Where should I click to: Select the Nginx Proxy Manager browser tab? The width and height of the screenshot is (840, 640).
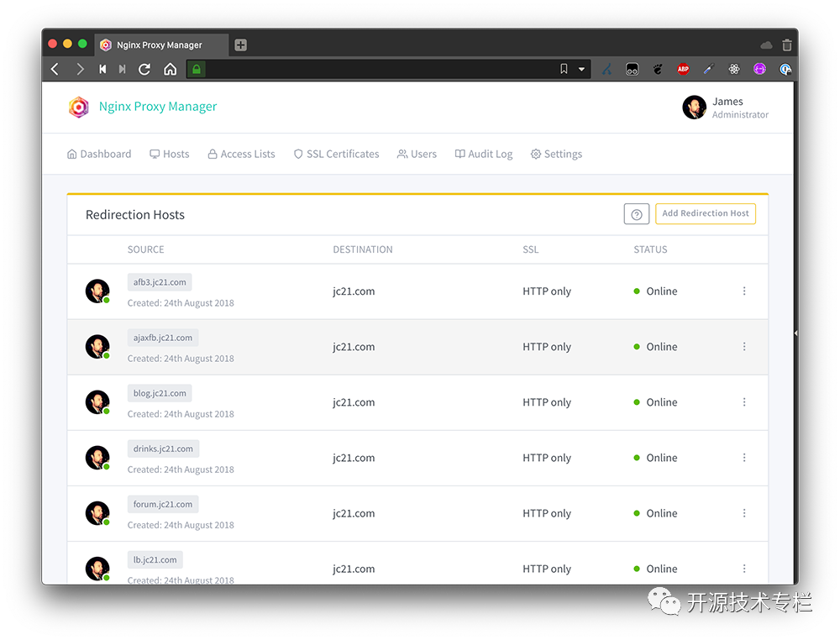(162, 45)
